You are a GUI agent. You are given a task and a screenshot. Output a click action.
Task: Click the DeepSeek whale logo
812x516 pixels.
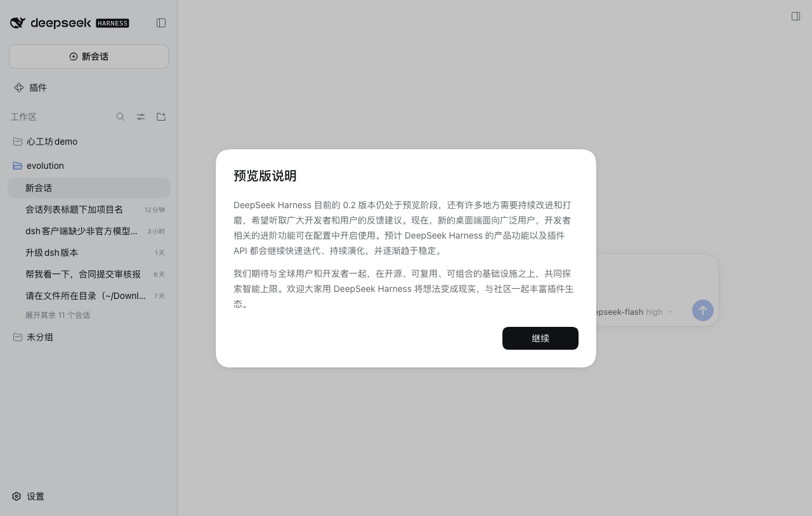tap(18, 23)
